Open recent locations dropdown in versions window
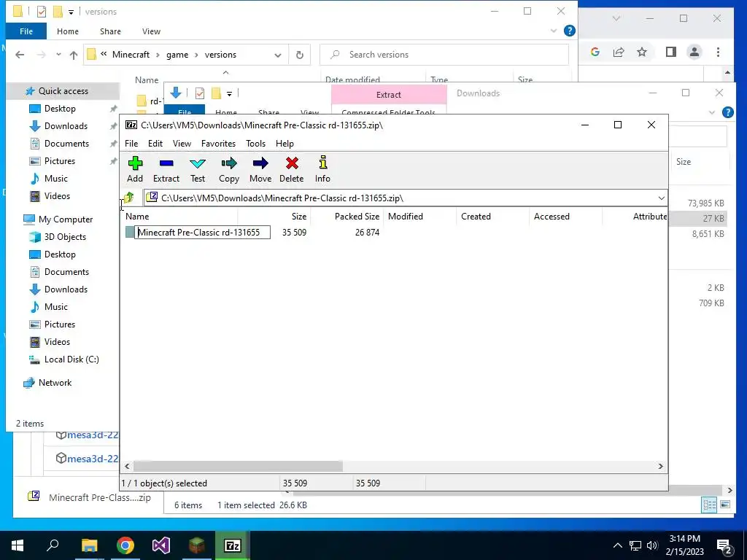This screenshot has height=560, width=747. 58,55
